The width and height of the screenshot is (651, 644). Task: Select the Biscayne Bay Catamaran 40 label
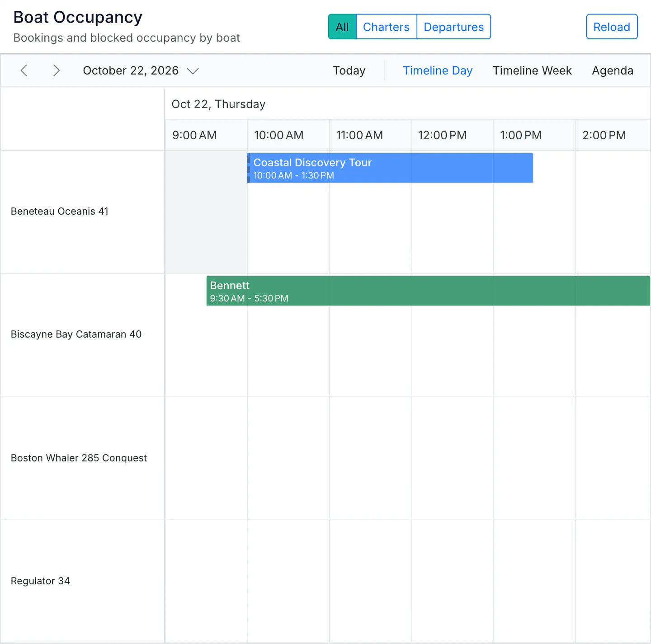point(76,334)
